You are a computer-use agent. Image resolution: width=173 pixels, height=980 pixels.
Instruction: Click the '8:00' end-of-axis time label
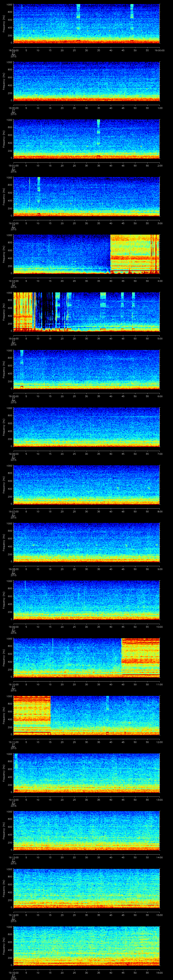point(160,511)
